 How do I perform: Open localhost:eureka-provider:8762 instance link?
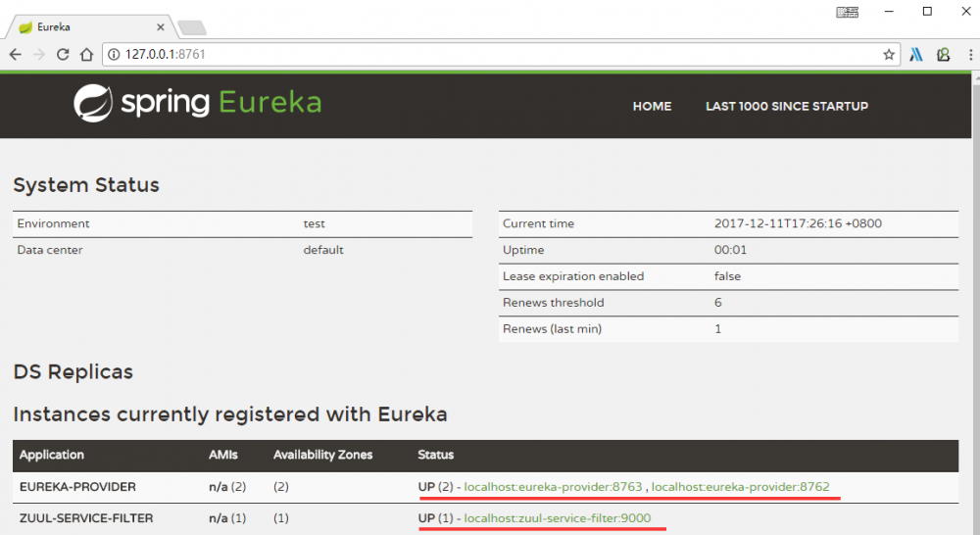click(741, 487)
